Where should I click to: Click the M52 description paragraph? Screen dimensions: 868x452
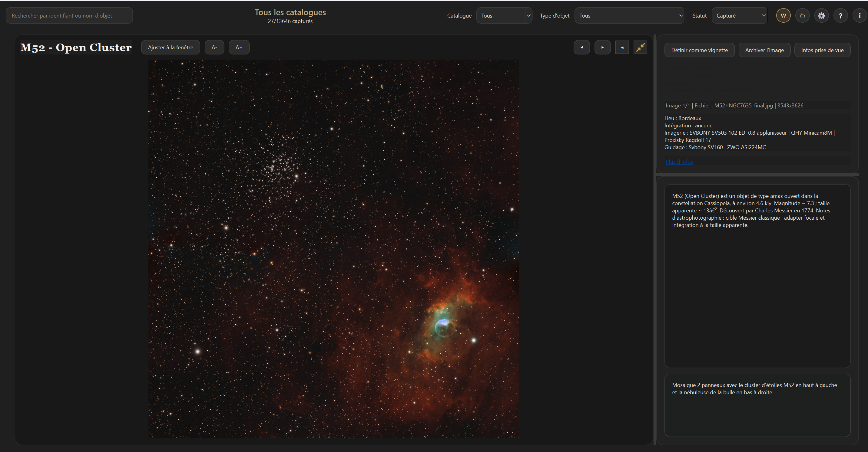[x=751, y=210]
